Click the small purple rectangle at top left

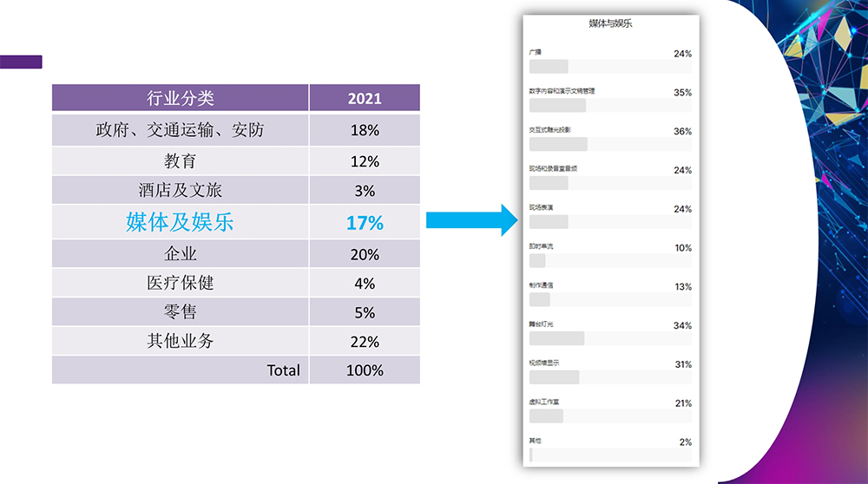[21, 62]
